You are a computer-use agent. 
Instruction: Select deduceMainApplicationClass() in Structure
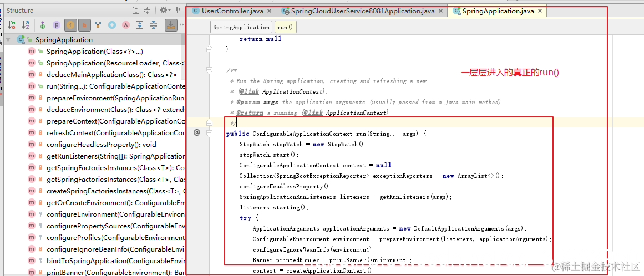tap(111, 75)
